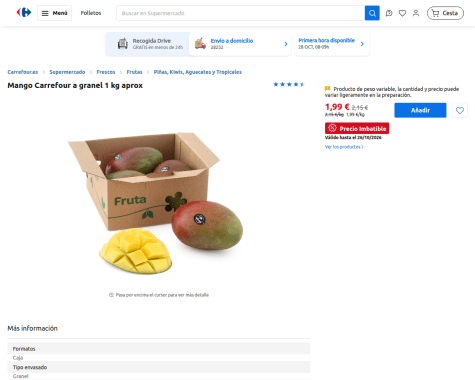Viewport: 475px width, 380px height.
Task: Open Piñas, Kiwis, Aguacates y Tropicales breadcrumb
Action: (197, 72)
